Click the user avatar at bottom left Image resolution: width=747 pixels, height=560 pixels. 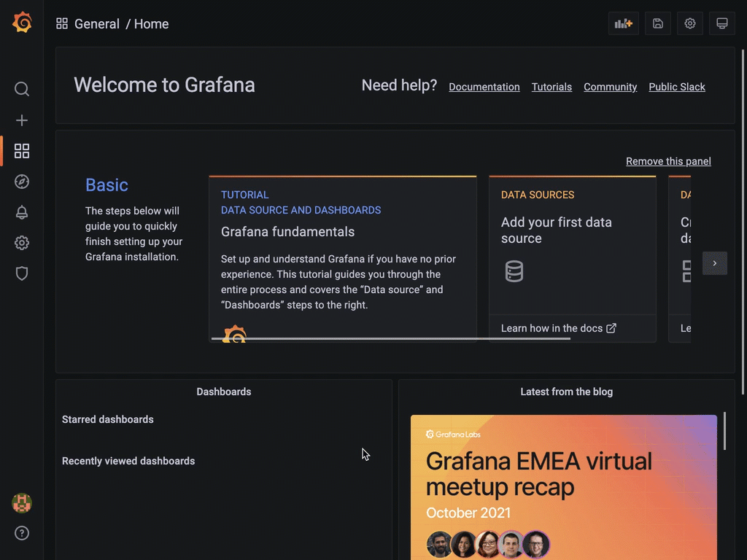[21, 502]
